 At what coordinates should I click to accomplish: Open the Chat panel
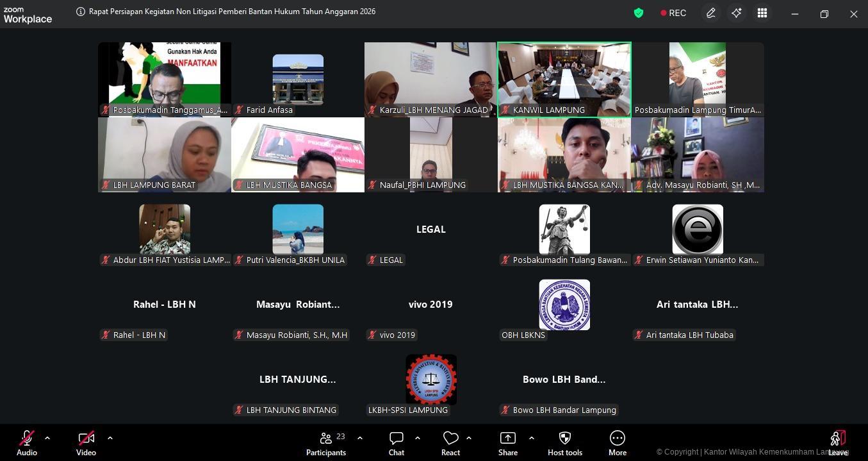click(x=396, y=443)
